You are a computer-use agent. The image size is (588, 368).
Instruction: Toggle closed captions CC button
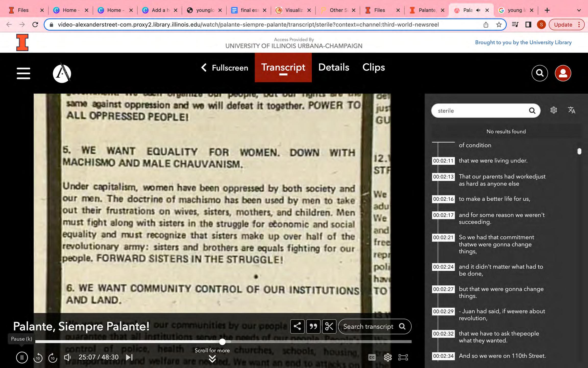[372, 357]
